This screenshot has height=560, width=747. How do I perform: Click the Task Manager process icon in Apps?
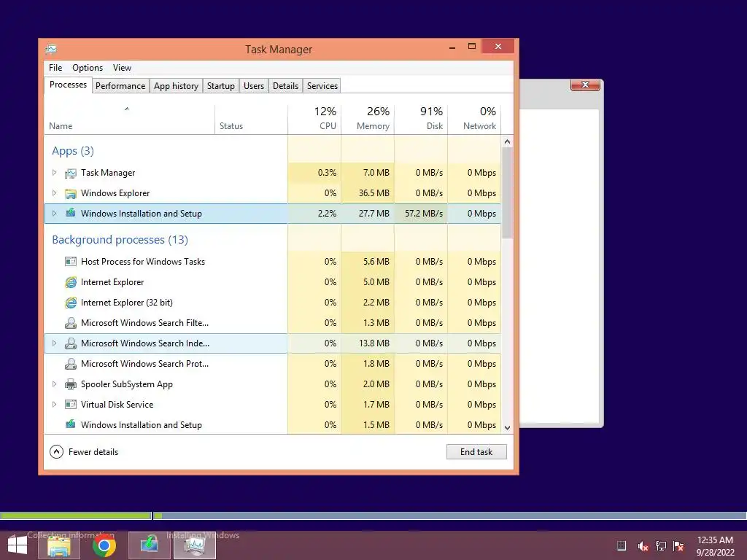(71, 173)
